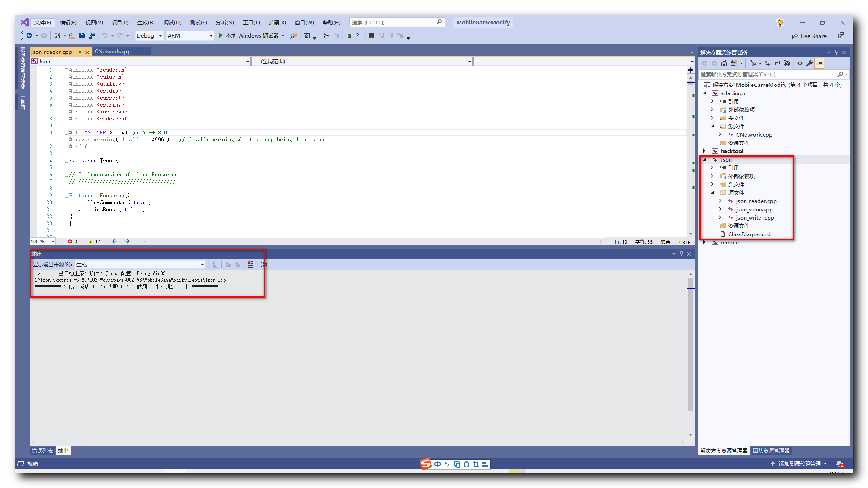This screenshot has width=868, height=488.
Task: Comment out the selected lines via toolbar
Action: (x=349, y=36)
